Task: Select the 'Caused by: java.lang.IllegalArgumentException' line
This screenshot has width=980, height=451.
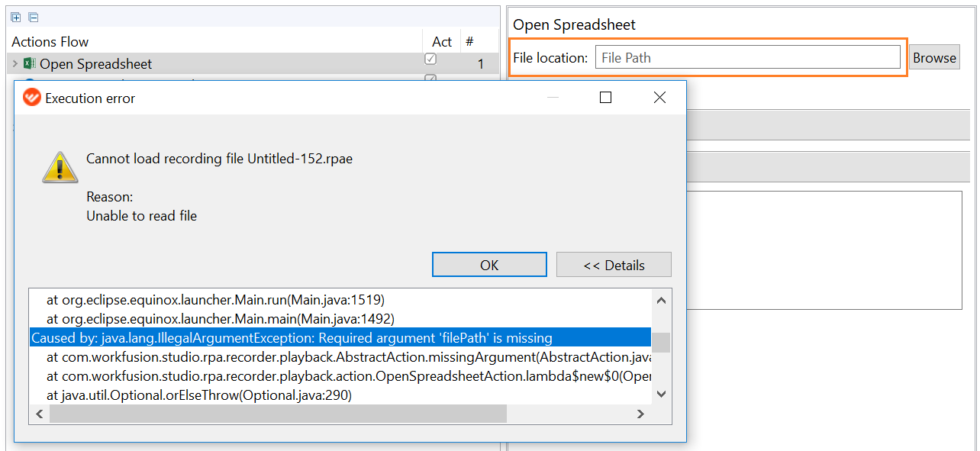Action: pos(340,337)
